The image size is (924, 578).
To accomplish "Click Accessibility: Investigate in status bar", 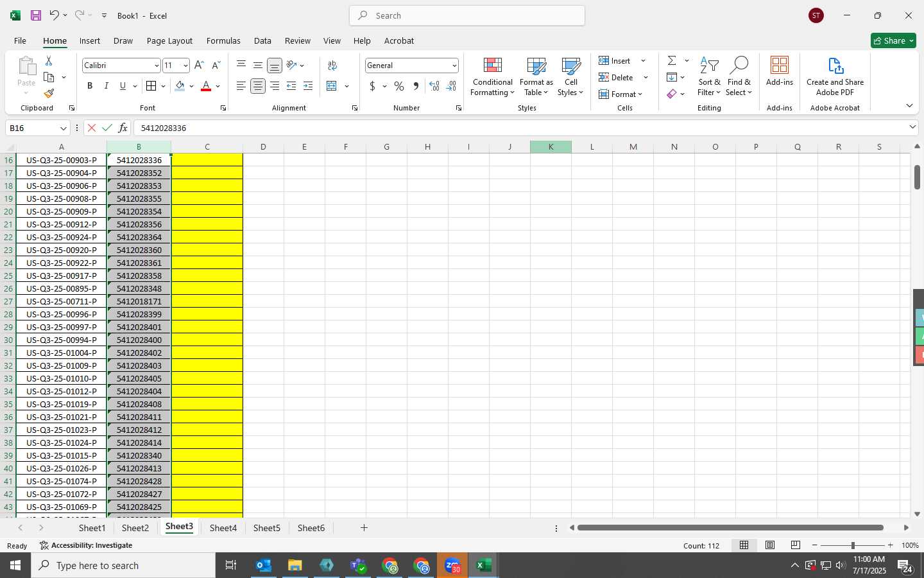I will [86, 545].
